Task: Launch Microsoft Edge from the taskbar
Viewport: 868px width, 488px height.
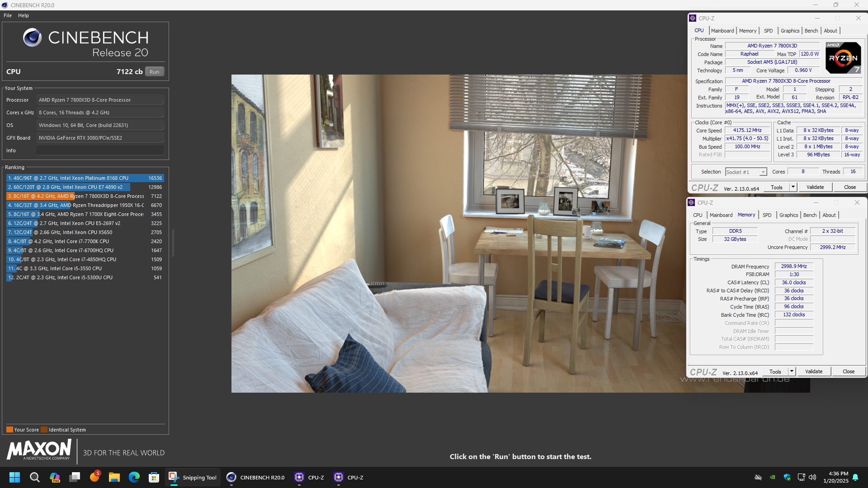Action: click(x=134, y=477)
